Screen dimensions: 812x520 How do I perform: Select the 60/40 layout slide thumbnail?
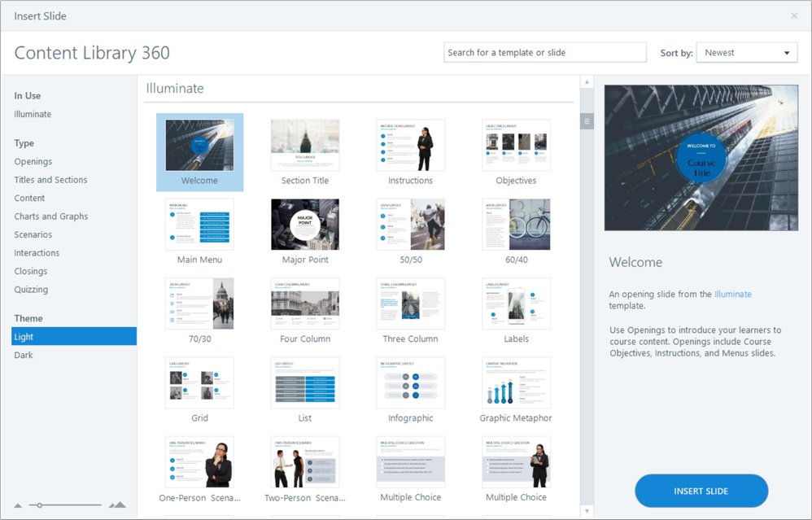click(x=517, y=225)
